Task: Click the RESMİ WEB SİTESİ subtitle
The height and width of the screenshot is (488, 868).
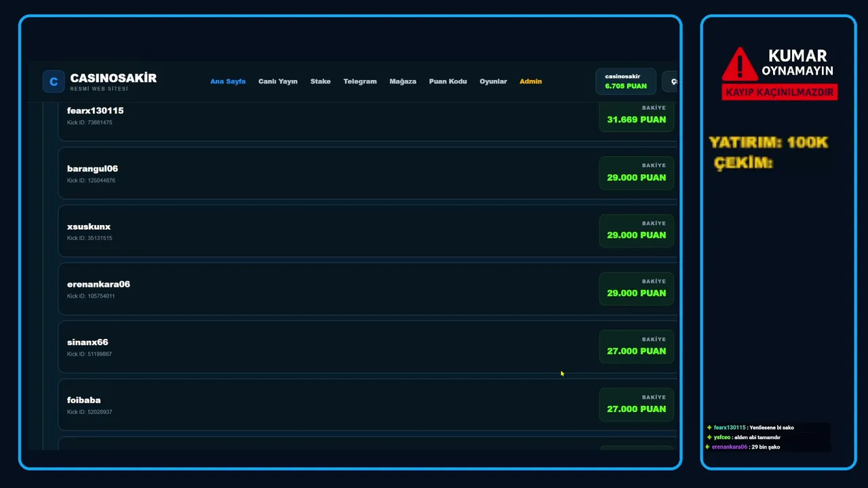Action: pos(99,89)
